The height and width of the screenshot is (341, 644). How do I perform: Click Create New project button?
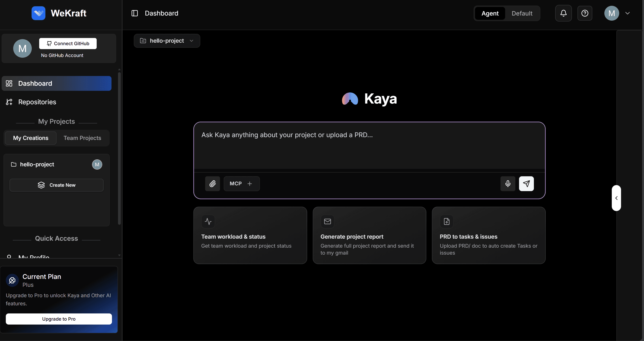click(x=57, y=185)
